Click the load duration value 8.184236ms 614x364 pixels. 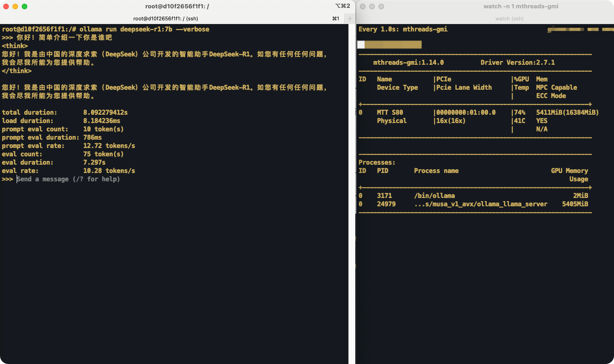click(102, 121)
